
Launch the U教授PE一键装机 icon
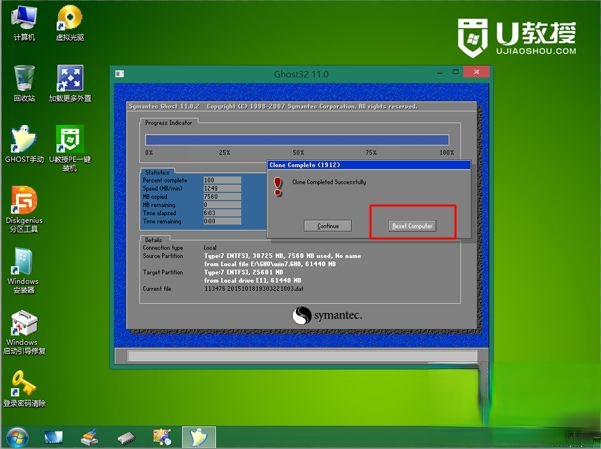tap(70, 148)
